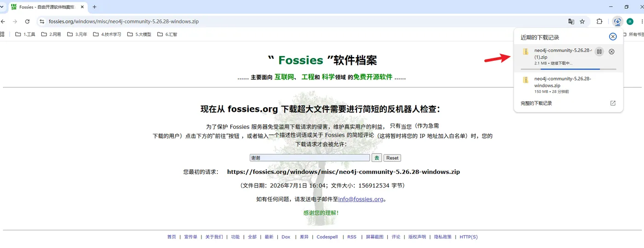Click the Google Translate icon in address bar
The image size is (644, 248).
click(571, 21)
